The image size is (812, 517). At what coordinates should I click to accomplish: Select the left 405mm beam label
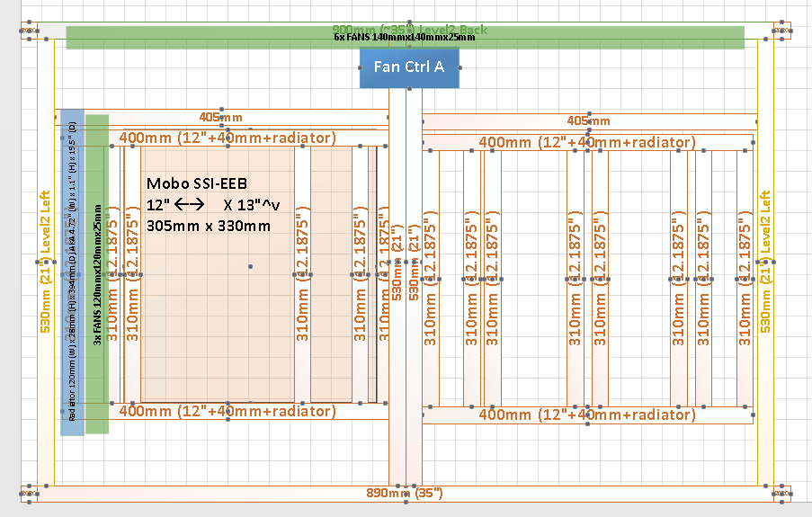point(221,118)
